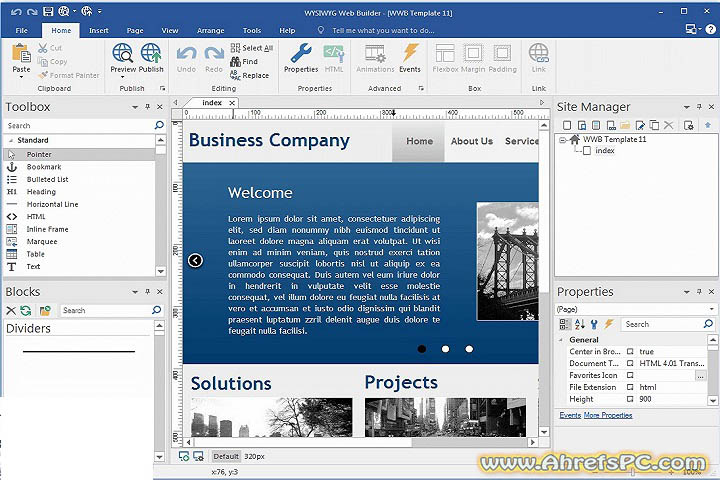Toggle the Height property marker
This screenshot has width=720, height=480.
point(630,399)
